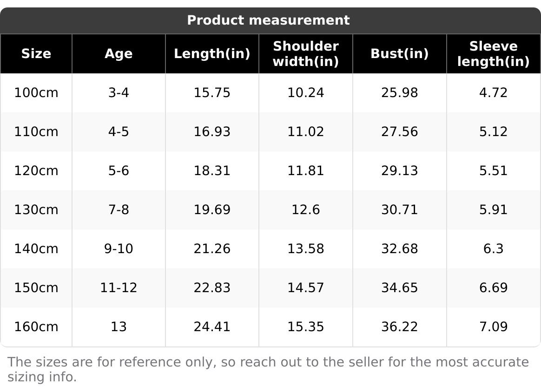541x392 pixels.
Task: Select the 150cm size cell
Action: click(x=36, y=288)
